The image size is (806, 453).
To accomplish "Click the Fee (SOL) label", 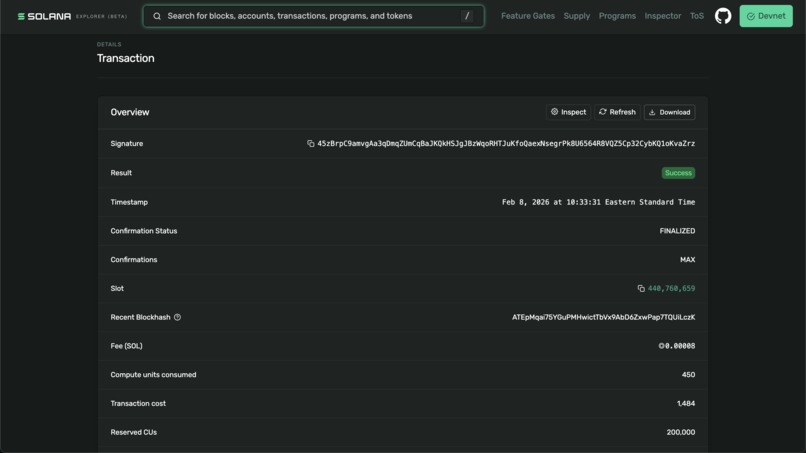I will tap(126, 346).
